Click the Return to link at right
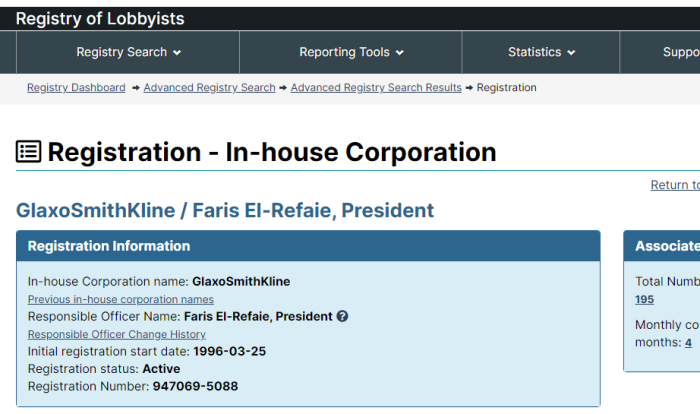The image size is (700, 414). (x=675, y=185)
